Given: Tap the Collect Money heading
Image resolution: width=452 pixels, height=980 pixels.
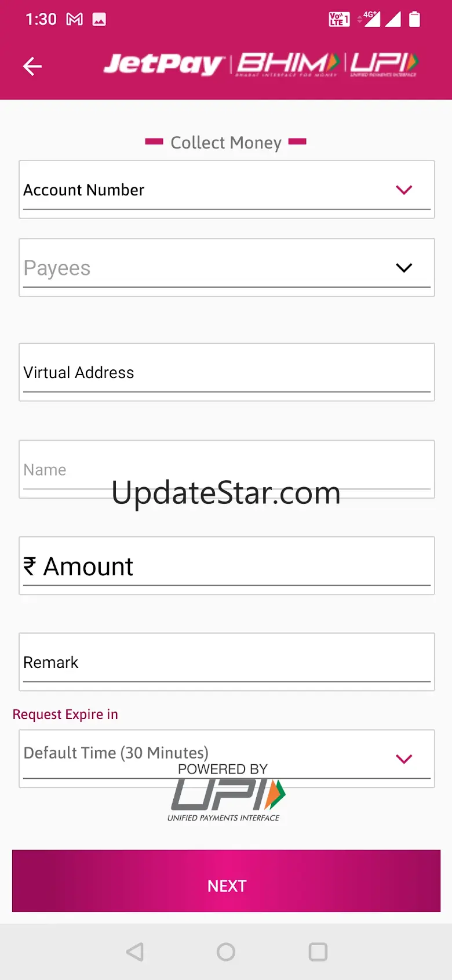Looking at the screenshot, I should tap(226, 142).
